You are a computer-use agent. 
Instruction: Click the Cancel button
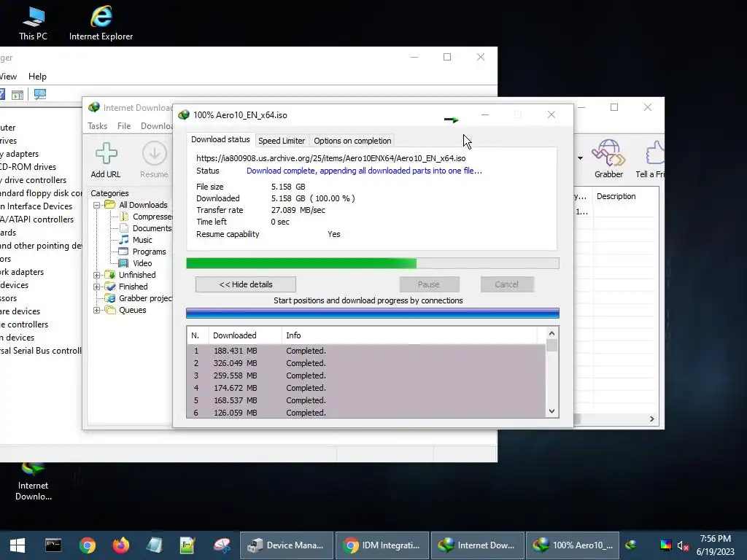point(506,284)
